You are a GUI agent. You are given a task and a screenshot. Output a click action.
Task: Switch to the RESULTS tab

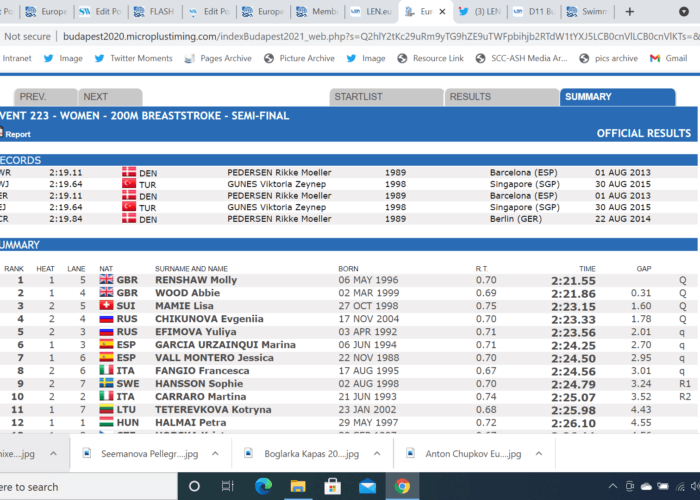500,97
